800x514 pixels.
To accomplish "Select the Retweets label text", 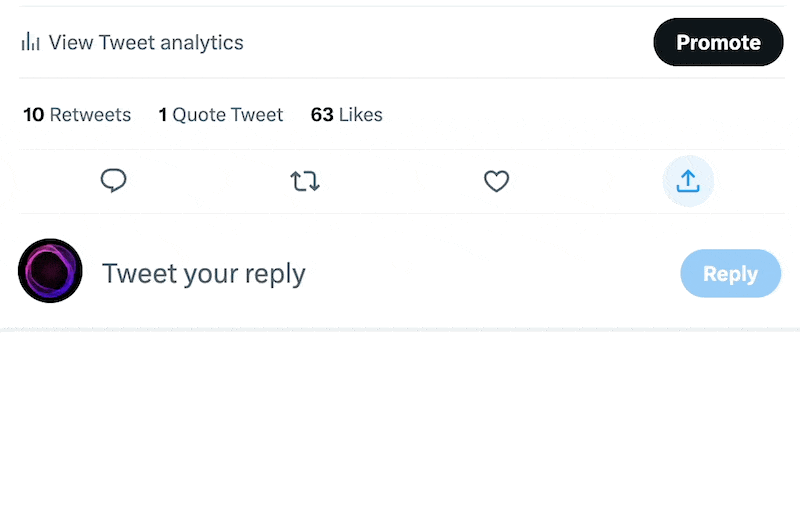I will point(91,115).
